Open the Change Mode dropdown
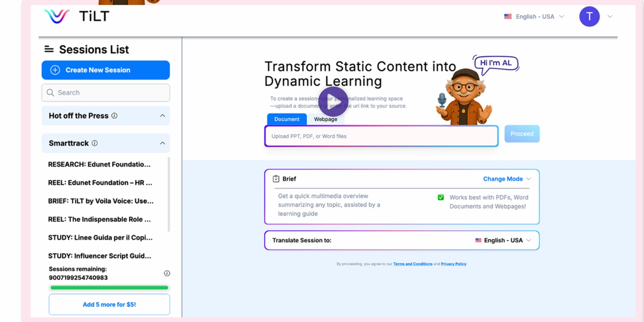 click(x=507, y=179)
